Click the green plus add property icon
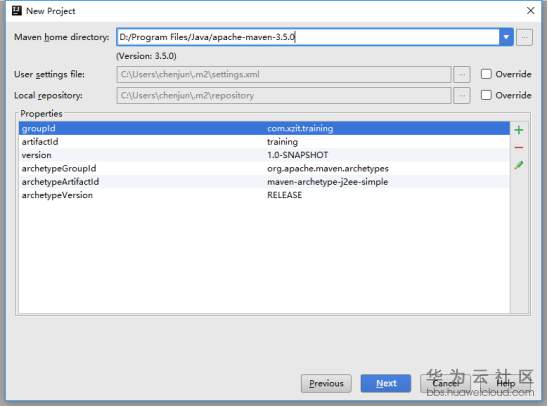This screenshot has height=407, width=548. click(519, 130)
